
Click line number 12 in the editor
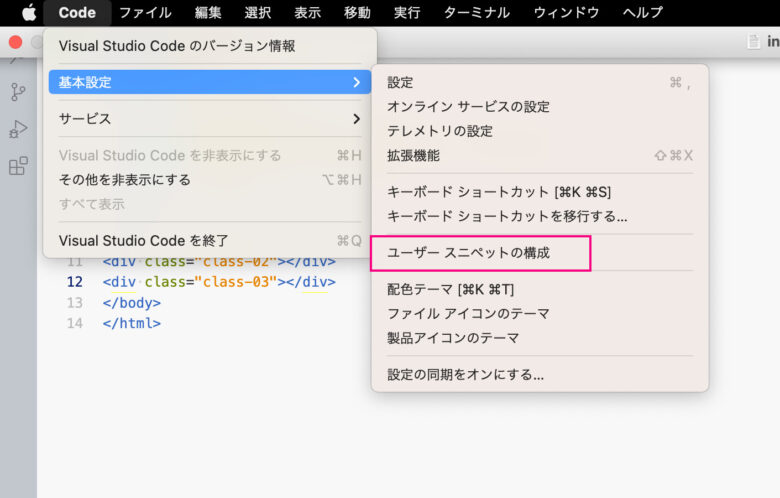pos(75,282)
